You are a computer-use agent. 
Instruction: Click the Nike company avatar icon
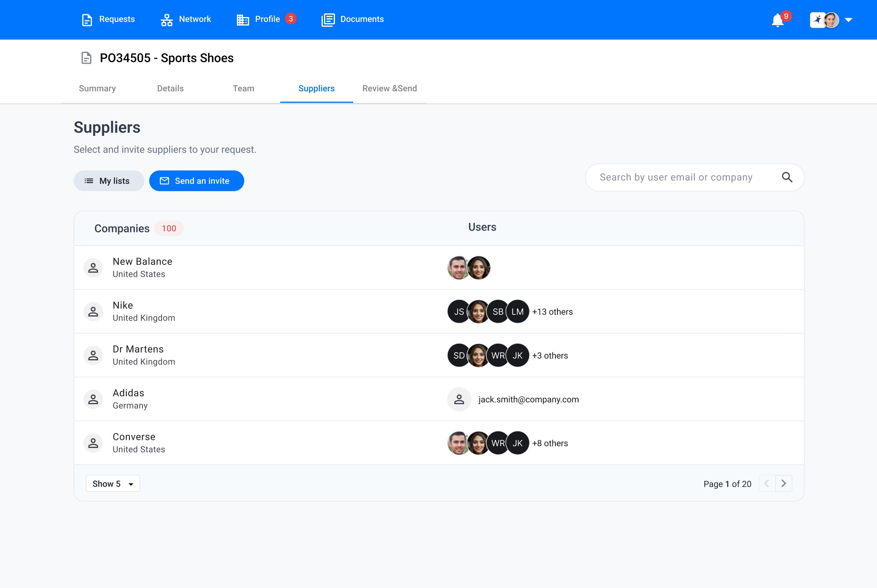(93, 312)
